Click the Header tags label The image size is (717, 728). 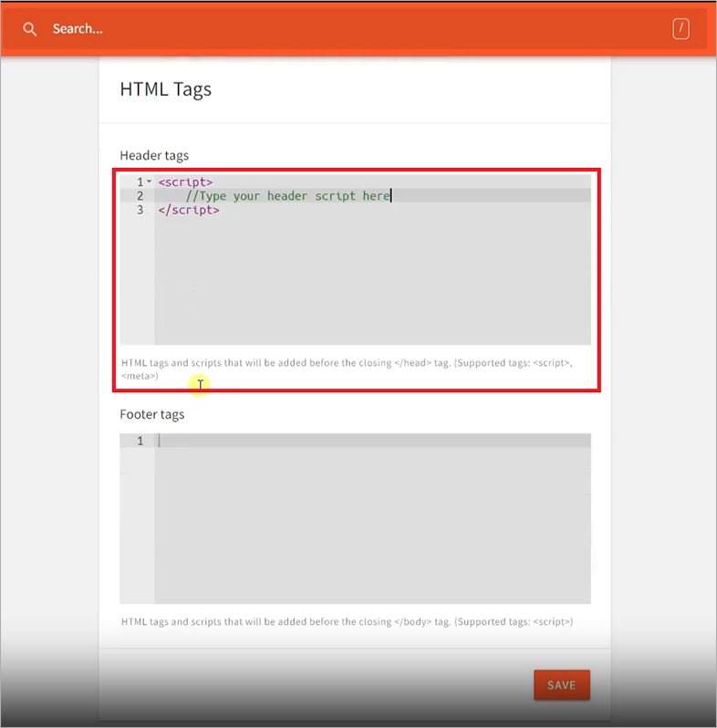pyautogui.click(x=154, y=156)
